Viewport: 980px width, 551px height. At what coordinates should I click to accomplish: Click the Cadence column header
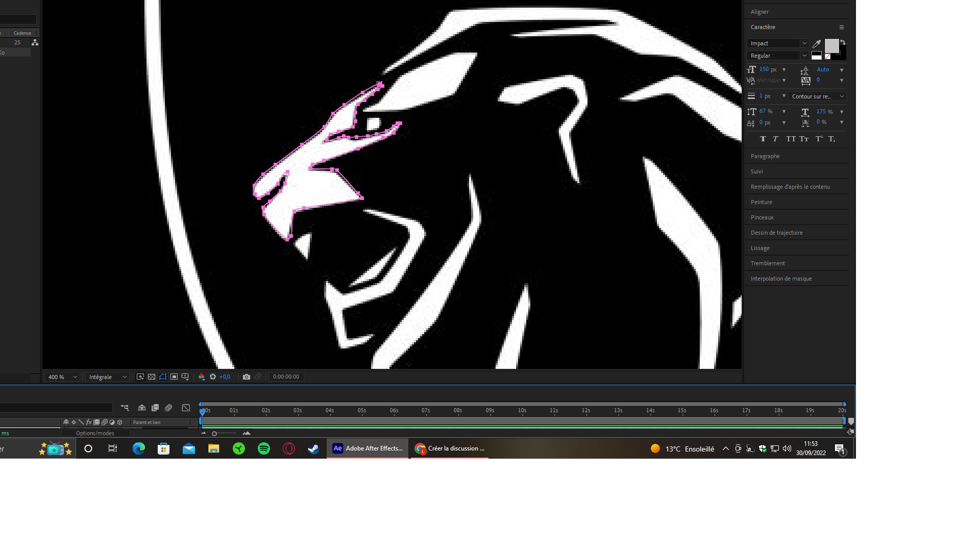click(x=22, y=33)
